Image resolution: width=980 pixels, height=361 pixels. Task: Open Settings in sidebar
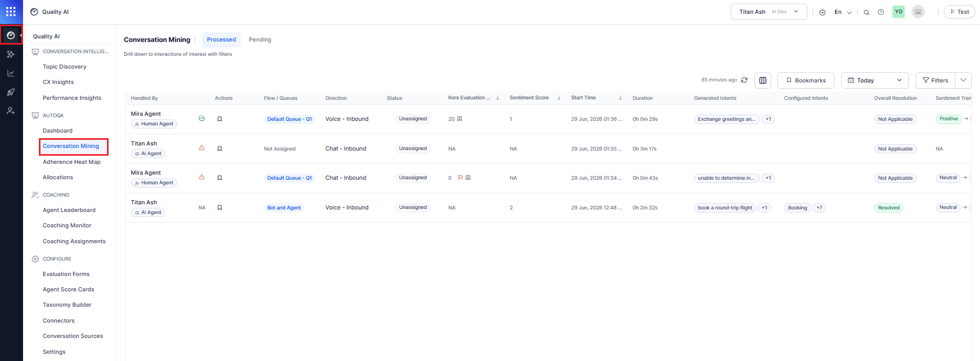pos(54,352)
